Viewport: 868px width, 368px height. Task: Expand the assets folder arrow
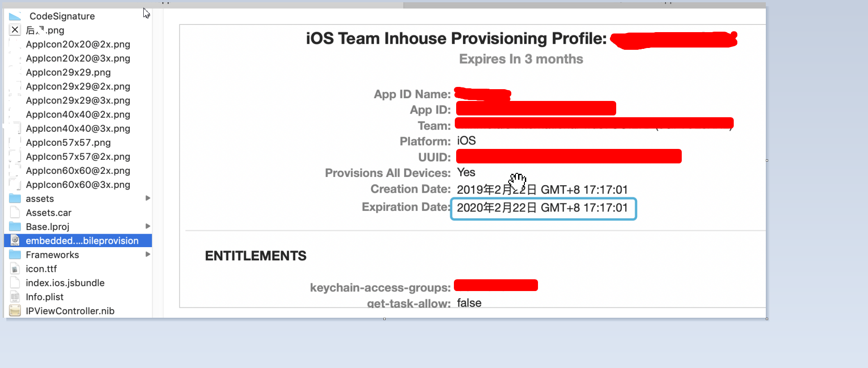coord(147,198)
